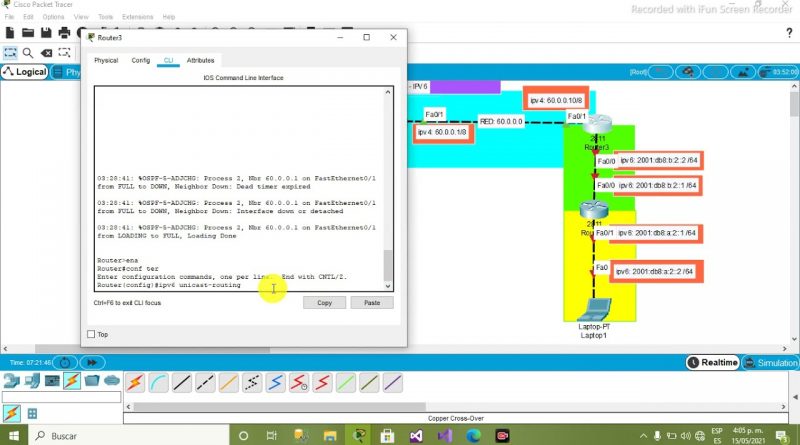Select Components category icon
The image size is (800, 445).
tap(52, 381)
